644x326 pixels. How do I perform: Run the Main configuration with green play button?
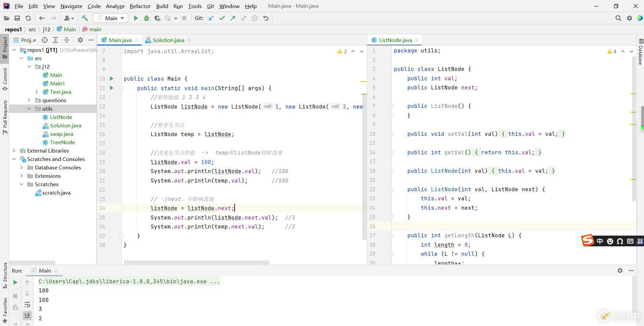136,18
